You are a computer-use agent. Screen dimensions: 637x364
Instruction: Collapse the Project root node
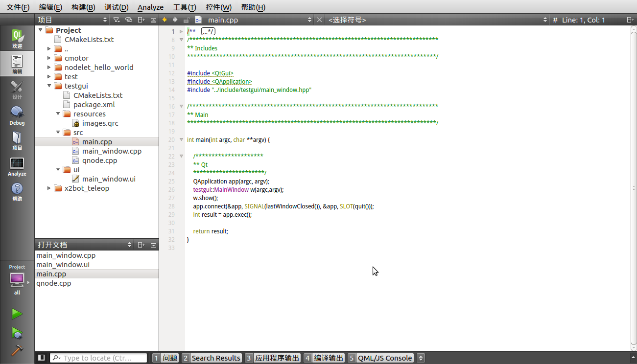40,30
